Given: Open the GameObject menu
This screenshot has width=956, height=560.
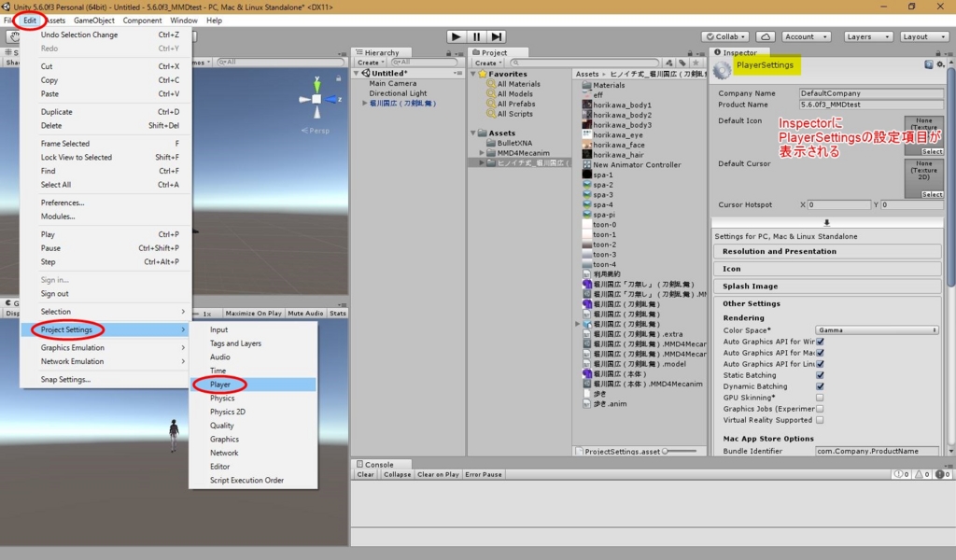Looking at the screenshot, I should pyautogui.click(x=94, y=21).
